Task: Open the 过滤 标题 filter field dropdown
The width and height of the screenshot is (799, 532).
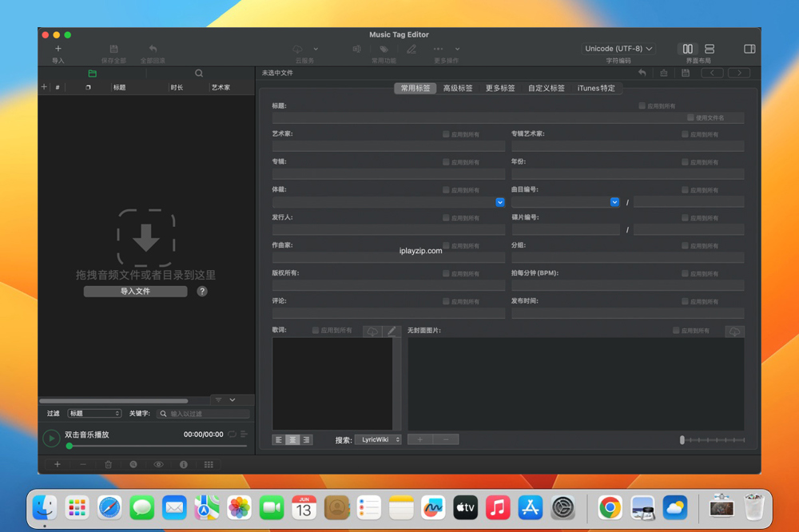Action: (x=94, y=413)
